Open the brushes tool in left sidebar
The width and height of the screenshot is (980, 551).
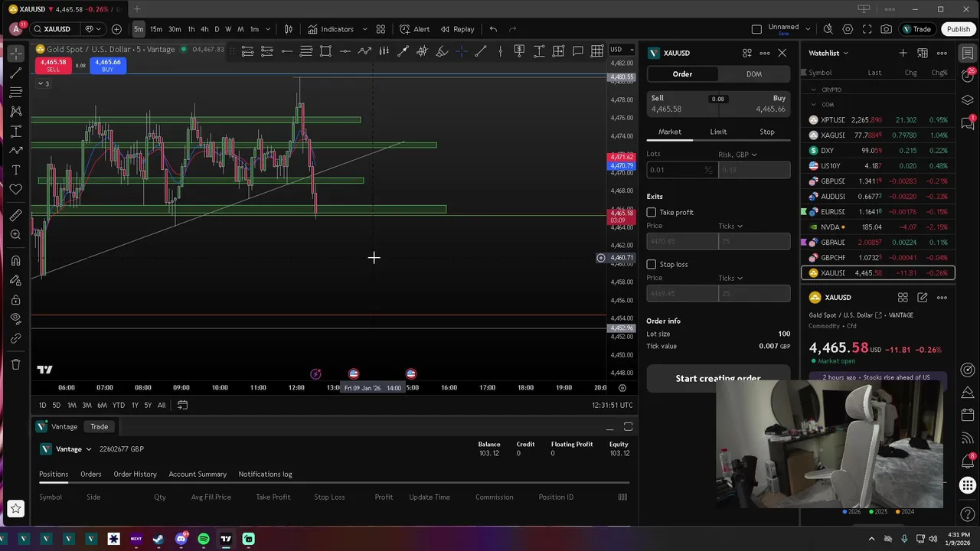[x=15, y=150]
